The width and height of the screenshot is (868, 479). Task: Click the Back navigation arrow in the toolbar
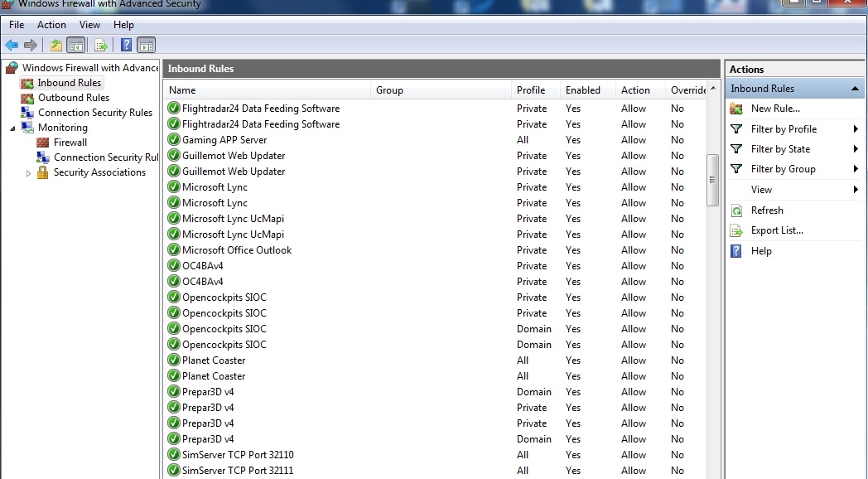coord(12,45)
